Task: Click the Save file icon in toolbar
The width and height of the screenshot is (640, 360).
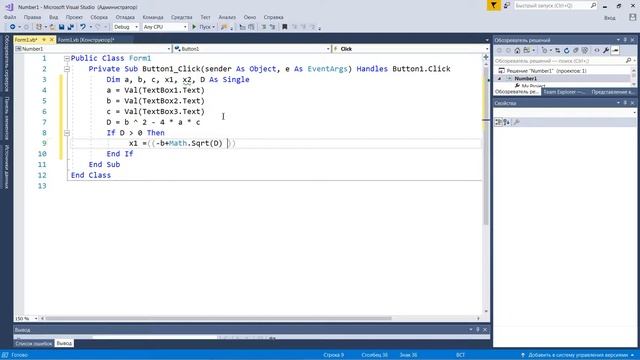Action: click(61, 27)
